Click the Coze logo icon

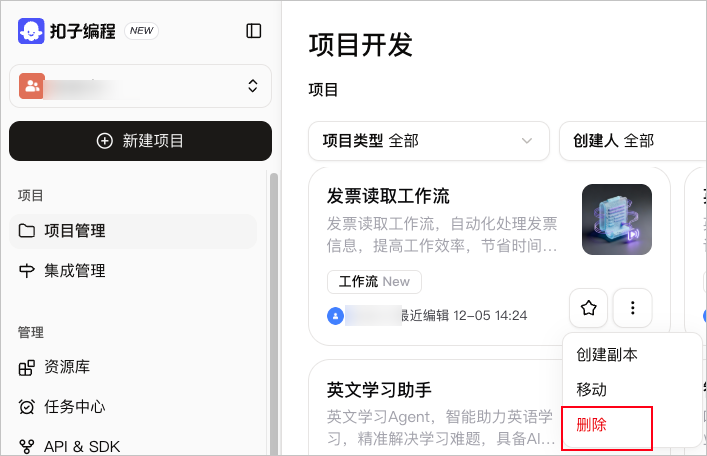tap(31, 31)
